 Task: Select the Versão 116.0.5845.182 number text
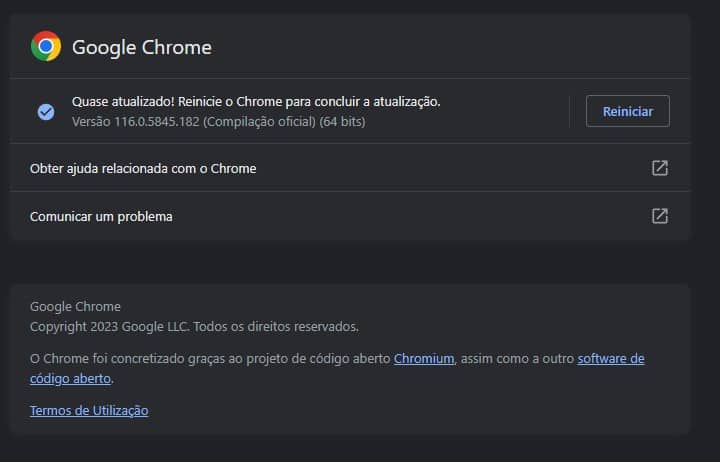[x=157, y=122]
